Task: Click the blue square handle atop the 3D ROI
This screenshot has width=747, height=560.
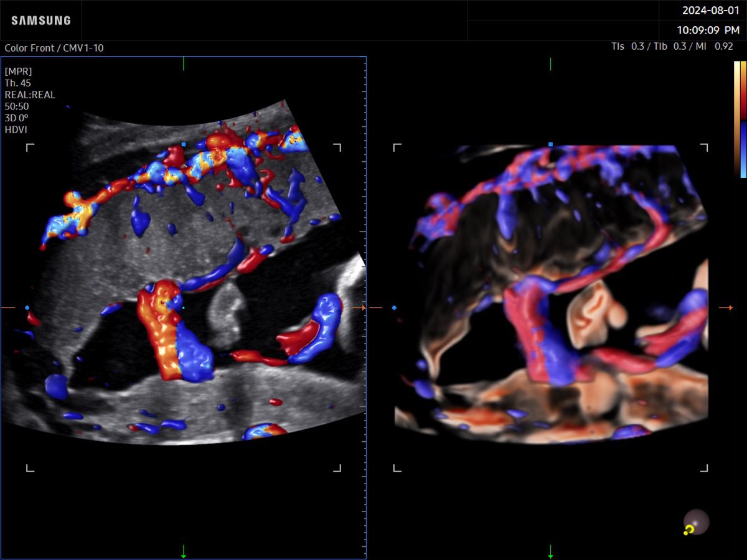Action: 550,144
